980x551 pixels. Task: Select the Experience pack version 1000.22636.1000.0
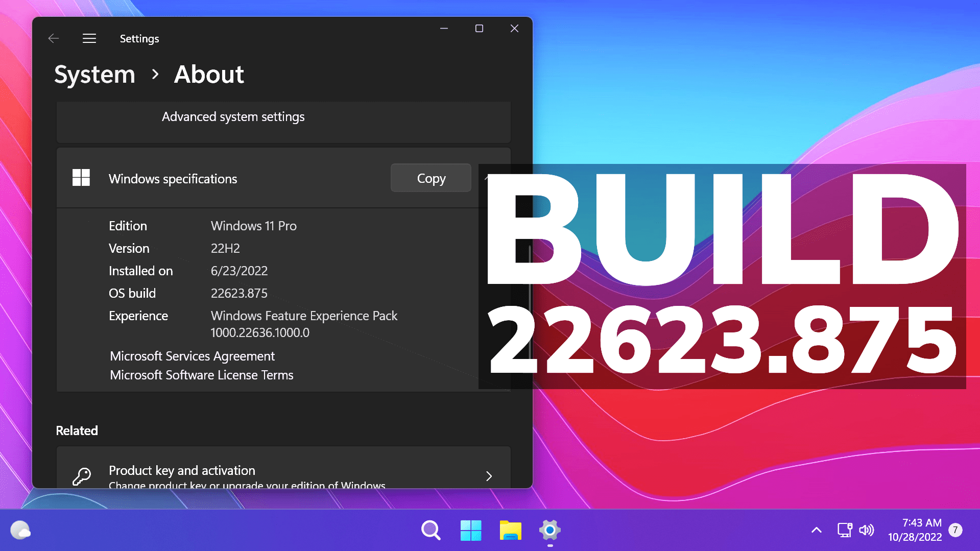coord(260,332)
